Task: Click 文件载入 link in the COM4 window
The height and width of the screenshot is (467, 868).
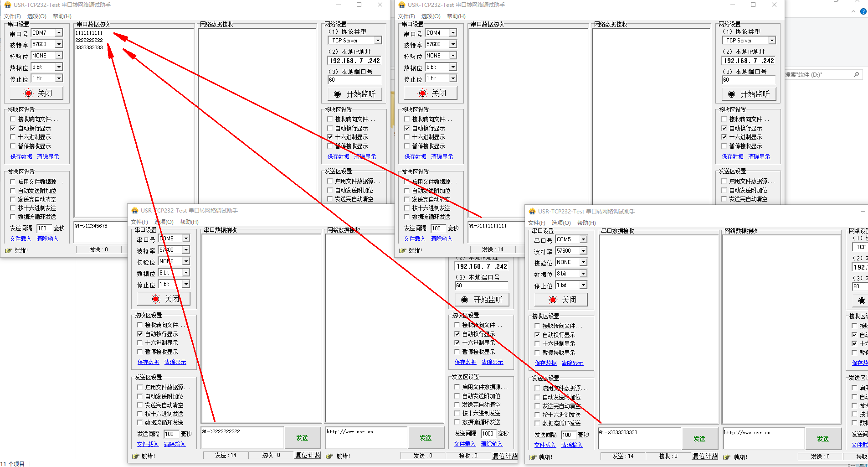Action: point(415,239)
